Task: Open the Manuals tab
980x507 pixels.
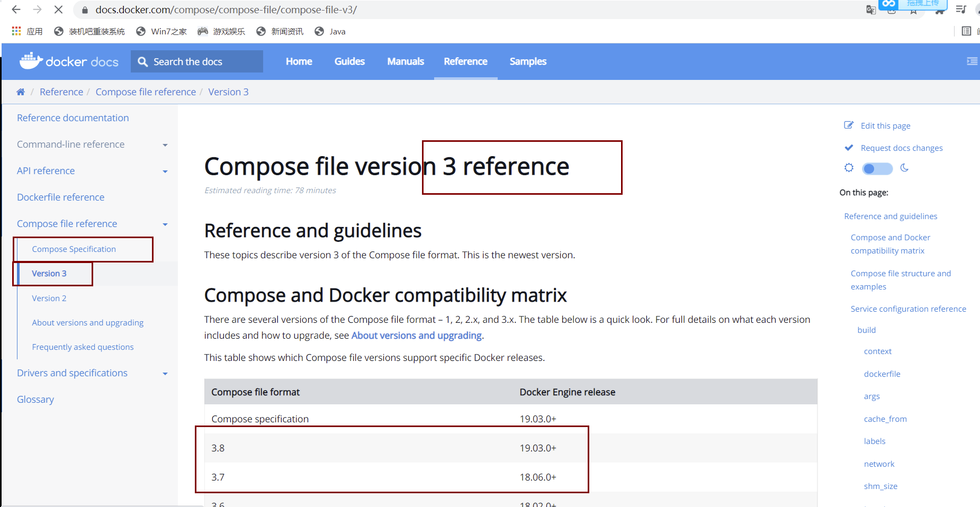Action: [x=406, y=61]
